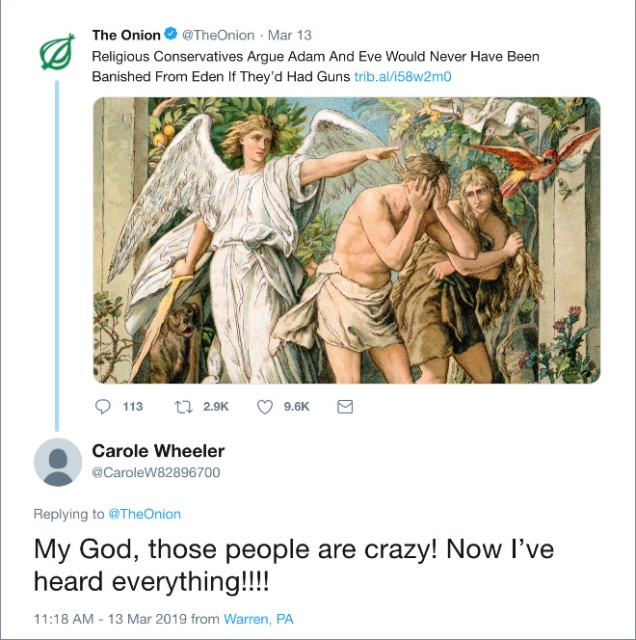Click the @TheOnion handle in header
The height and width of the screenshot is (640, 636).
218,35
